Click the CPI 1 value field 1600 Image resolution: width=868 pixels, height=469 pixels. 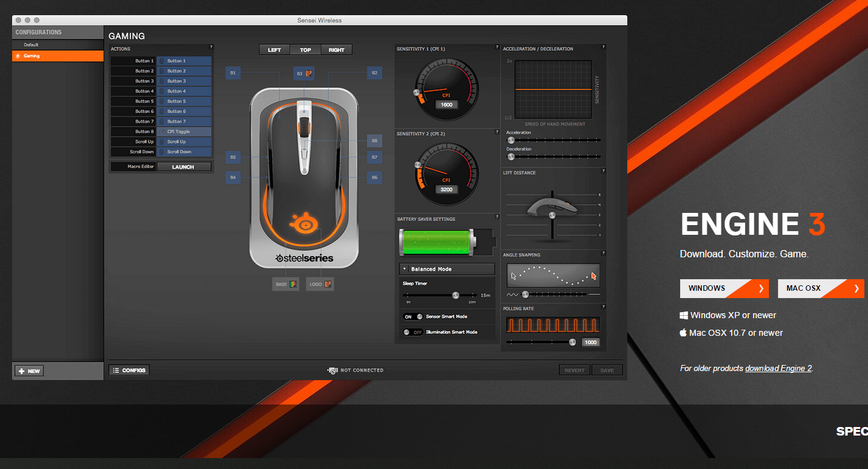(x=446, y=105)
